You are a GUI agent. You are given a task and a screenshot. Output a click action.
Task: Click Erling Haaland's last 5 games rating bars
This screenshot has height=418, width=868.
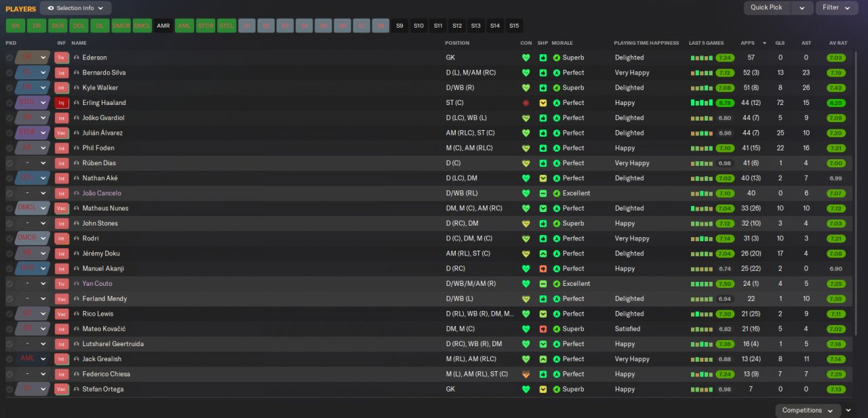click(x=703, y=103)
